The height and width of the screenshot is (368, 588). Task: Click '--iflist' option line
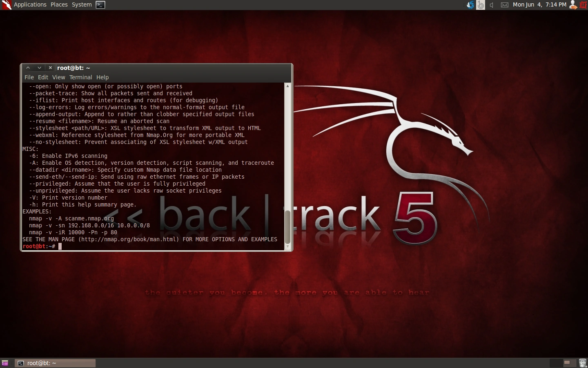tap(124, 100)
